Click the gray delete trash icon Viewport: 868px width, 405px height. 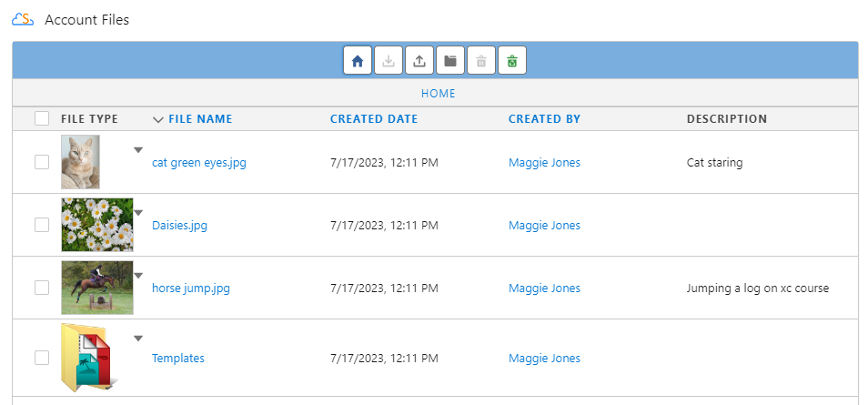click(481, 61)
